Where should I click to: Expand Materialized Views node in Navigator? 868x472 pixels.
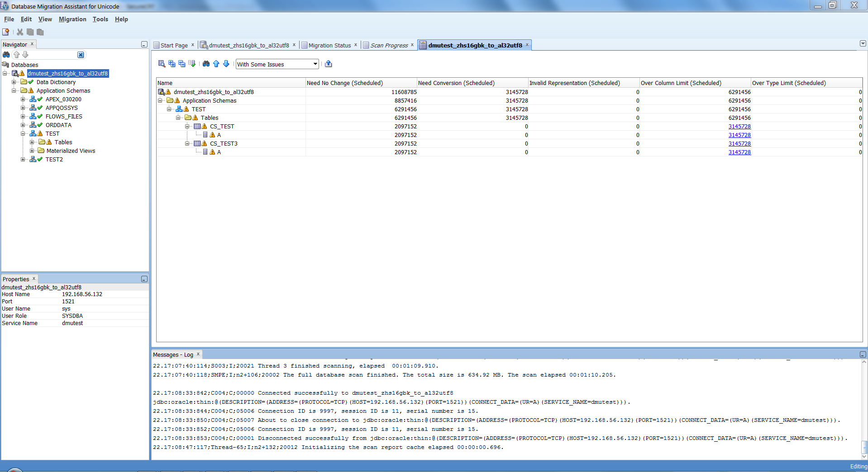tap(32, 151)
